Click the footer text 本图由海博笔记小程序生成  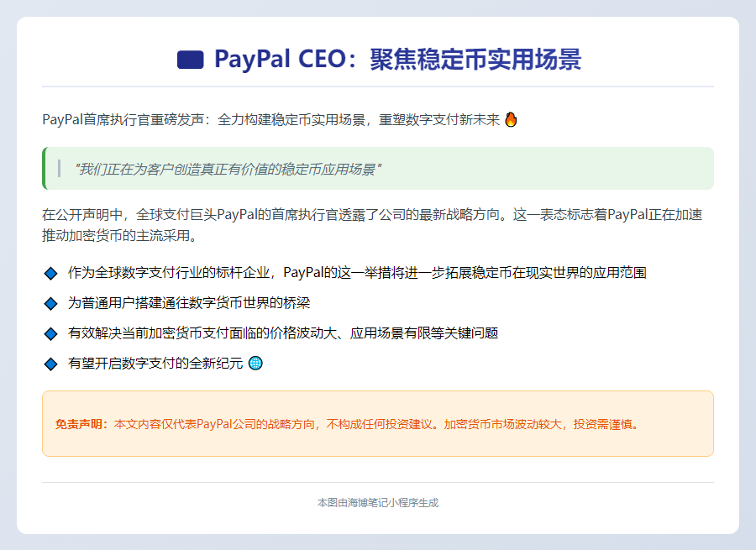pos(378,503)
